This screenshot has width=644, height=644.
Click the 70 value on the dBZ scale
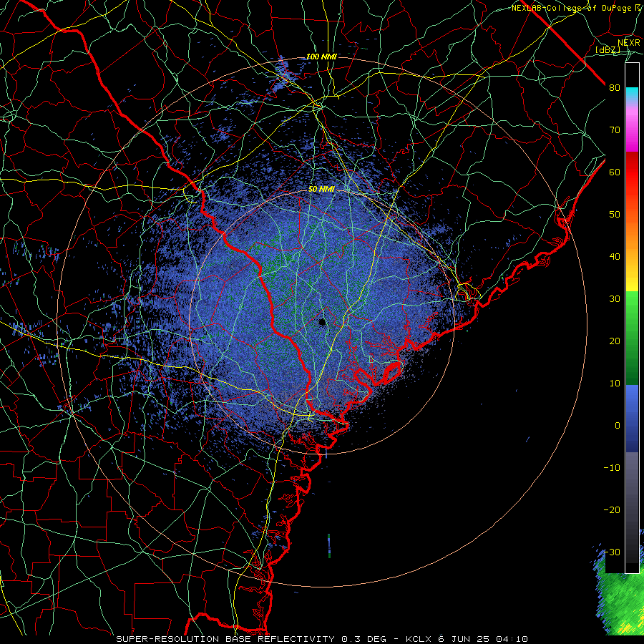click(x=615, y=130)
